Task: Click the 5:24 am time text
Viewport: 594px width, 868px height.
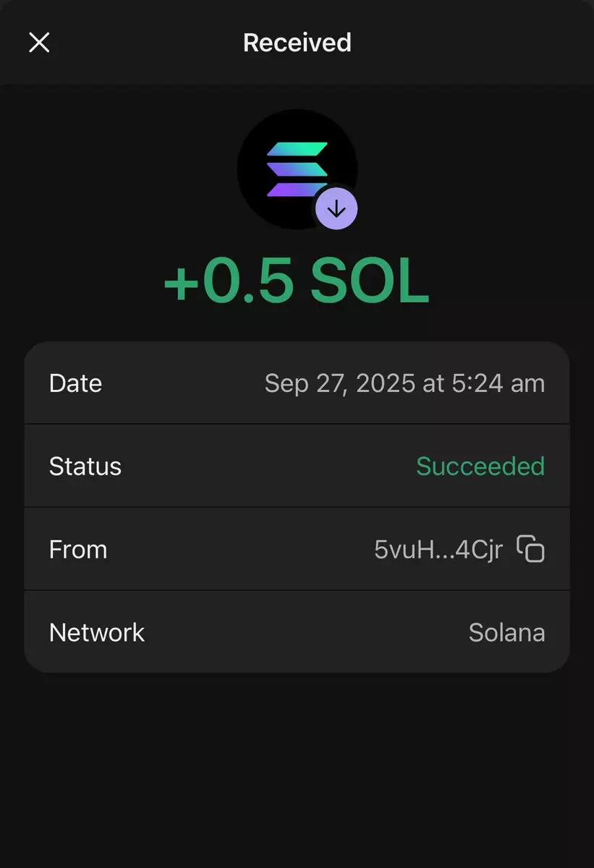Action: [498, 383]
